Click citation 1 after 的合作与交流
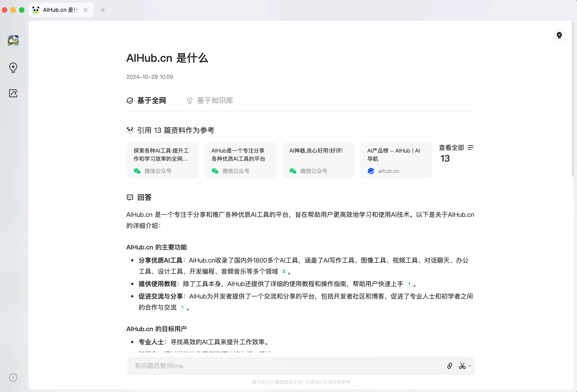The image size is (577, 392). pos(183,307)
